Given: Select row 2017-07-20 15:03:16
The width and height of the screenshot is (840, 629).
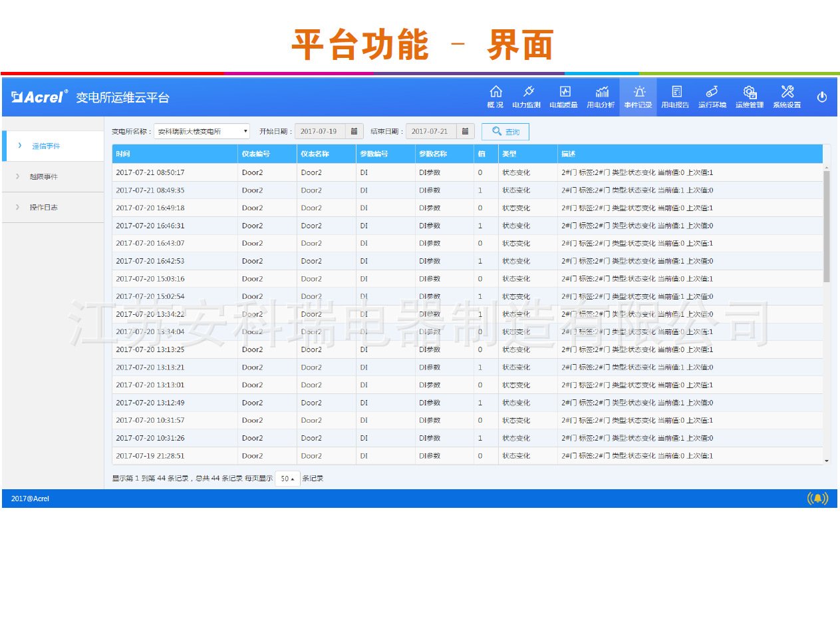Looking at the screenshot, I should tap(468, 279).
